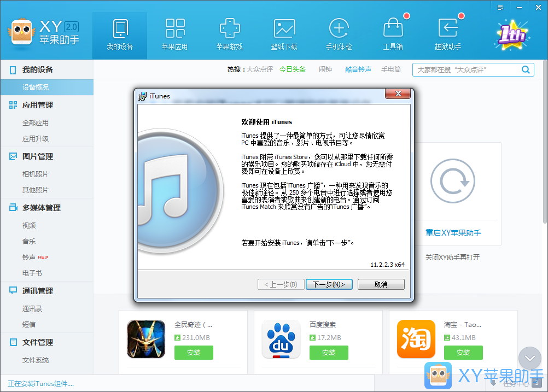Viewport: 548px width, 392px height.
Task: Open the title bar dropdown menu button
Action: pyautogui.click(x=500, y=7)
